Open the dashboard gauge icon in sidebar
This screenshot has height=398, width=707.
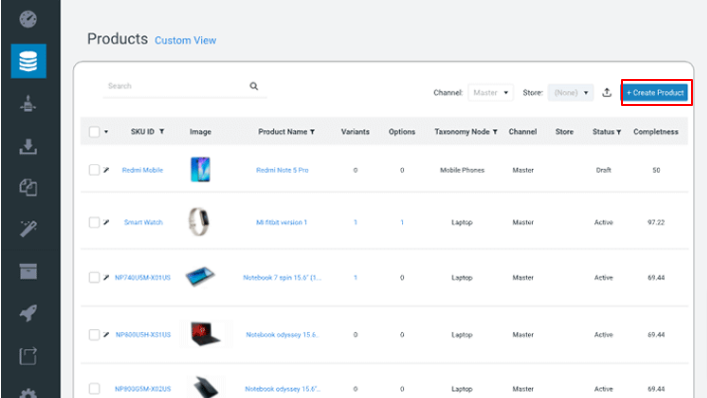click(28, 19)
